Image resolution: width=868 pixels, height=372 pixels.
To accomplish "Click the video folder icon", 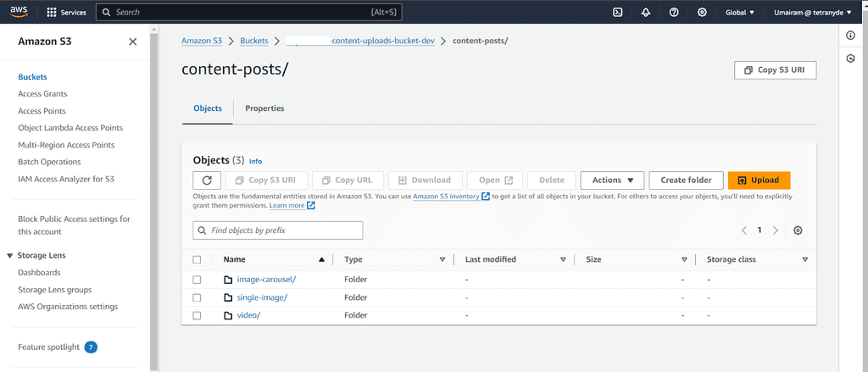I will click(x=228, y=315).
